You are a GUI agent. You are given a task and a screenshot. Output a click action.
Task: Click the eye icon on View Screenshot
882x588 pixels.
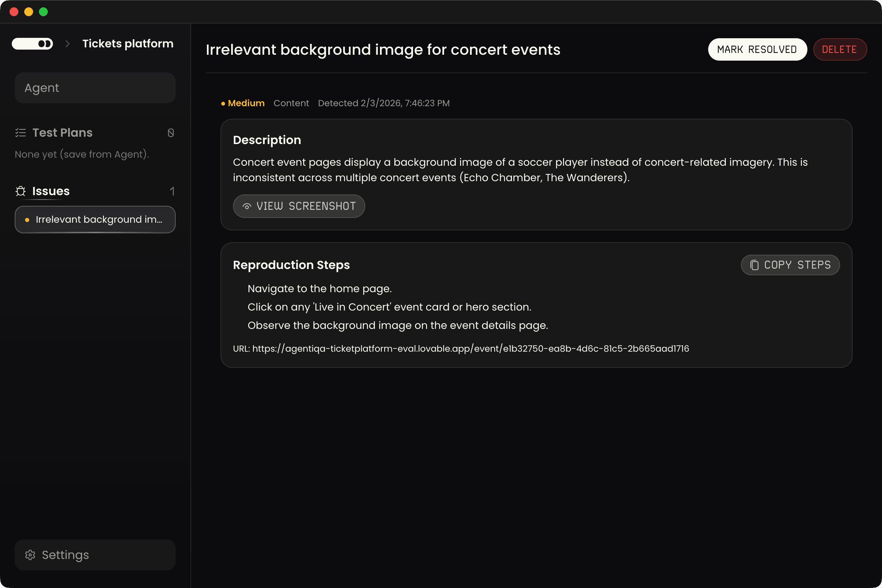(246, 206)
